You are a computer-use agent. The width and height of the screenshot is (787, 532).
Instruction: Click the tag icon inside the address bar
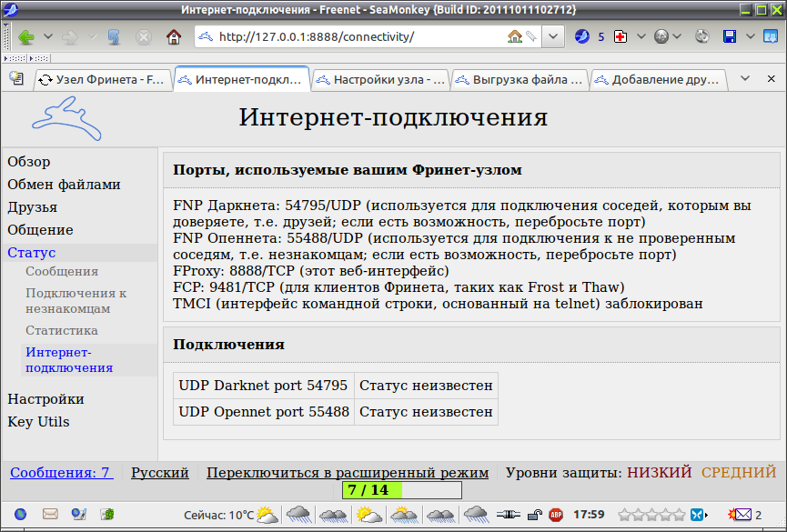pyautogui.click(x=531, y=36)
